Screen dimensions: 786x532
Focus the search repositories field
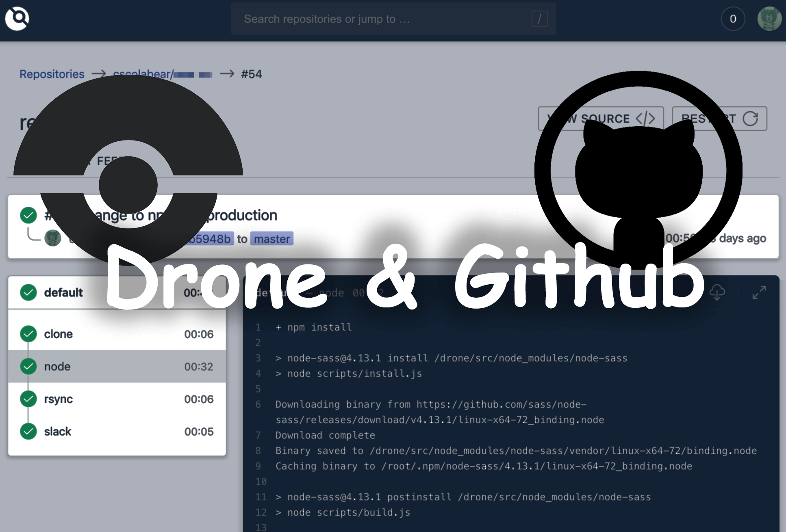tap(393, 19)
